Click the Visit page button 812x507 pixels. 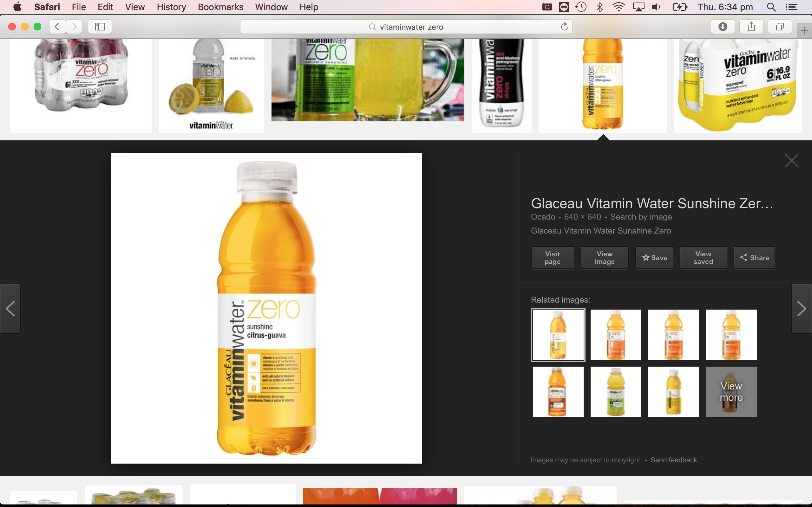pos(552,258)
